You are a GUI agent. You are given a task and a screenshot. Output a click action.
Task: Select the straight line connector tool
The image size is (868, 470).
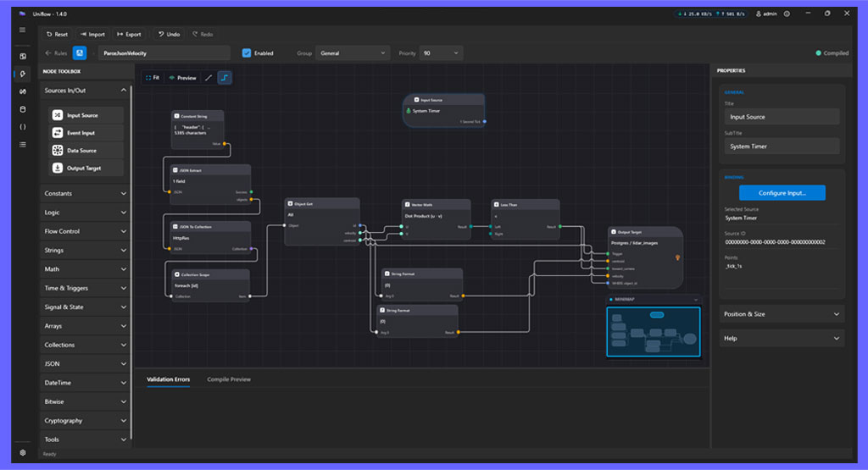pyautogui.click(x=209, y=78)
